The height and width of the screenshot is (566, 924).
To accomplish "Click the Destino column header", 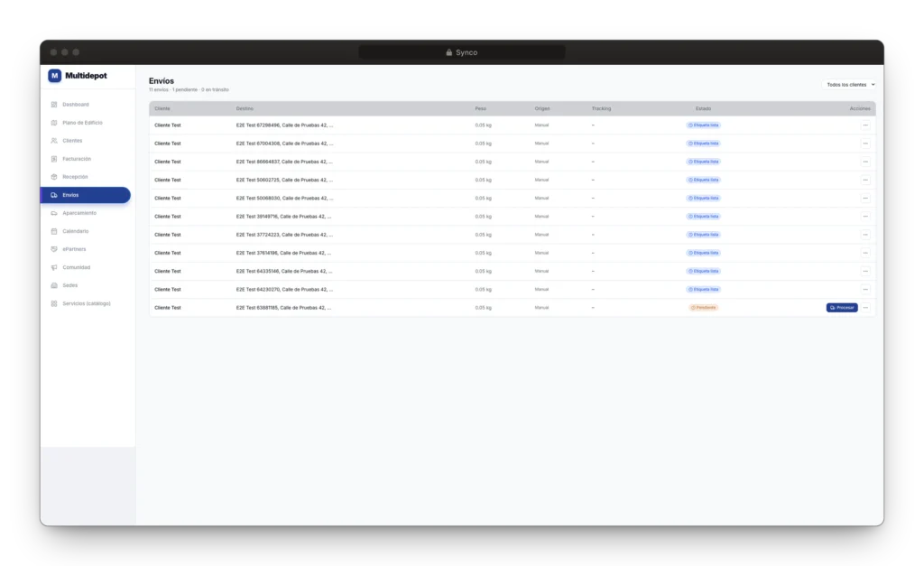I will (x=245, y=108).
